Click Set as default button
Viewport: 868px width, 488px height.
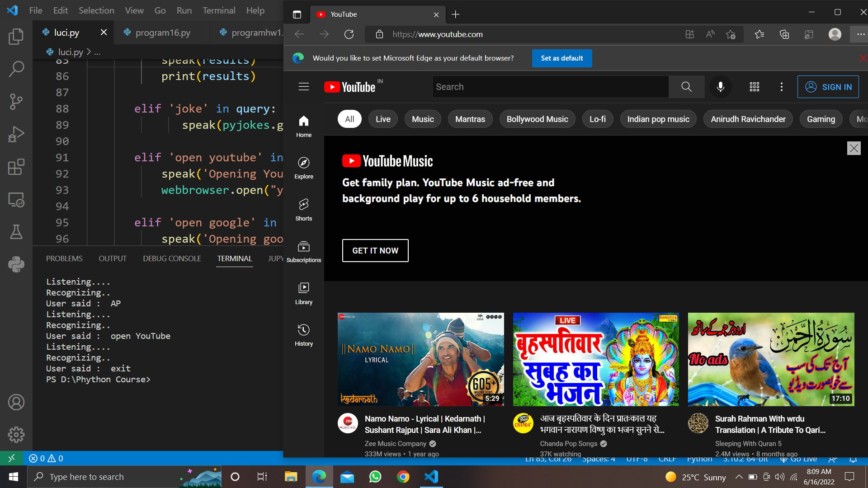562,58
